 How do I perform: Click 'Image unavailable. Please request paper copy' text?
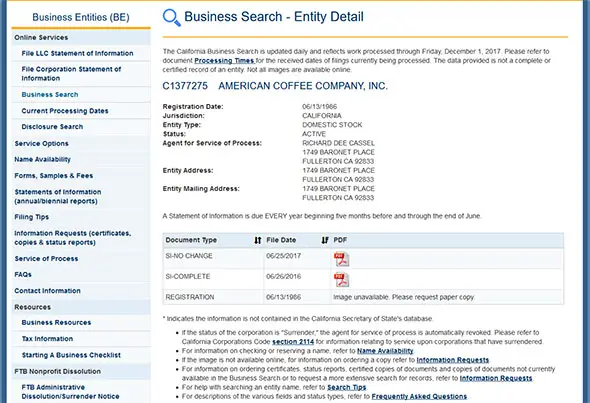404,297
